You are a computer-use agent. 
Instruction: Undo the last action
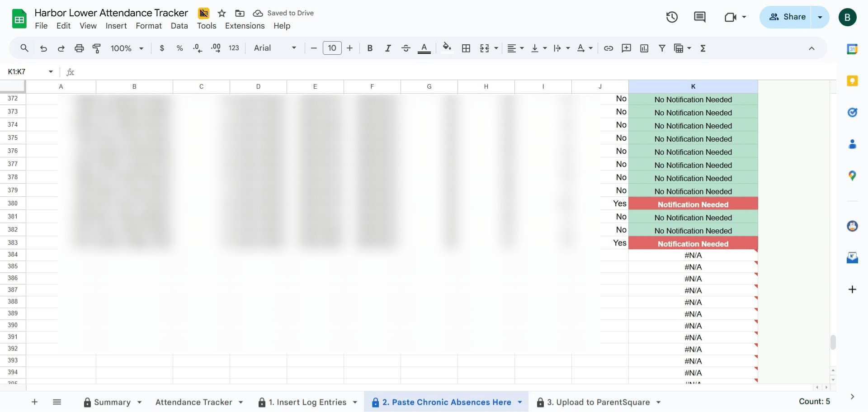click(43, 48)
